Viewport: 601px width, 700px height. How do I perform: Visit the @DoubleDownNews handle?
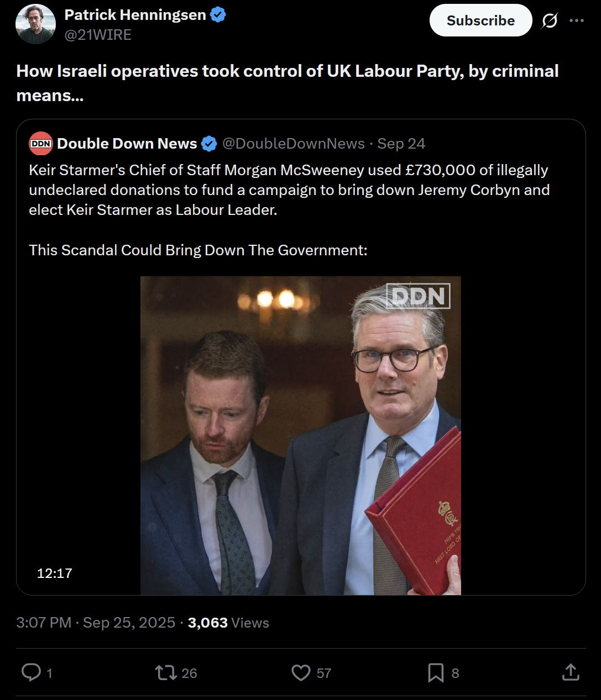tap(294, 144)
